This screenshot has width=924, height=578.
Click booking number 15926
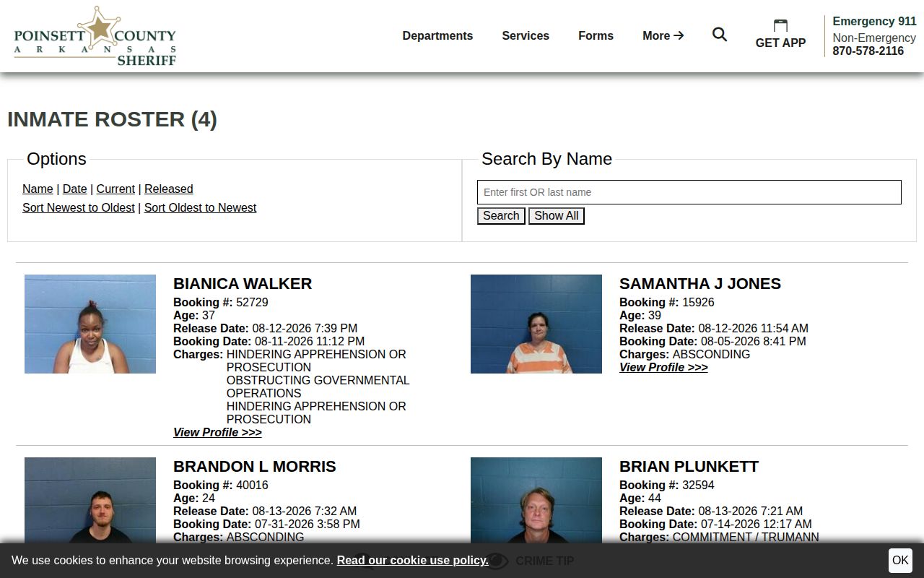698,302
